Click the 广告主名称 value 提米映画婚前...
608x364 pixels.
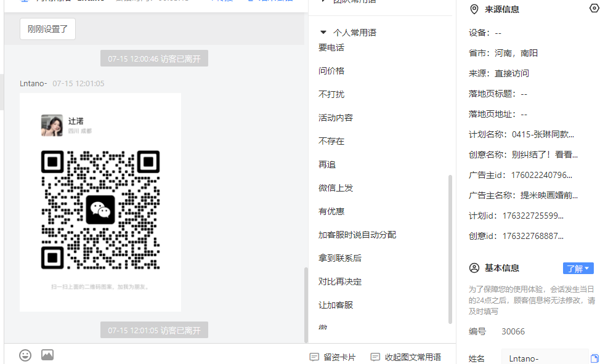coord(549,195)
